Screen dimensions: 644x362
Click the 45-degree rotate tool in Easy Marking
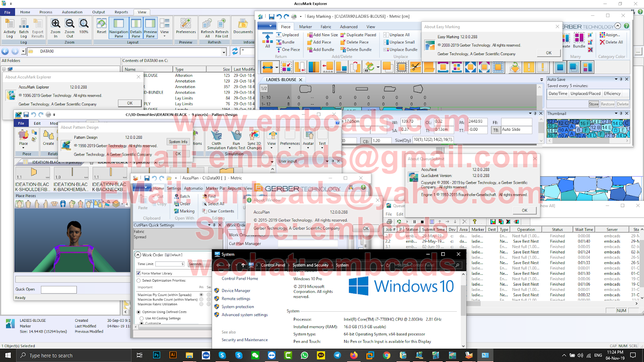click(369, 67)
